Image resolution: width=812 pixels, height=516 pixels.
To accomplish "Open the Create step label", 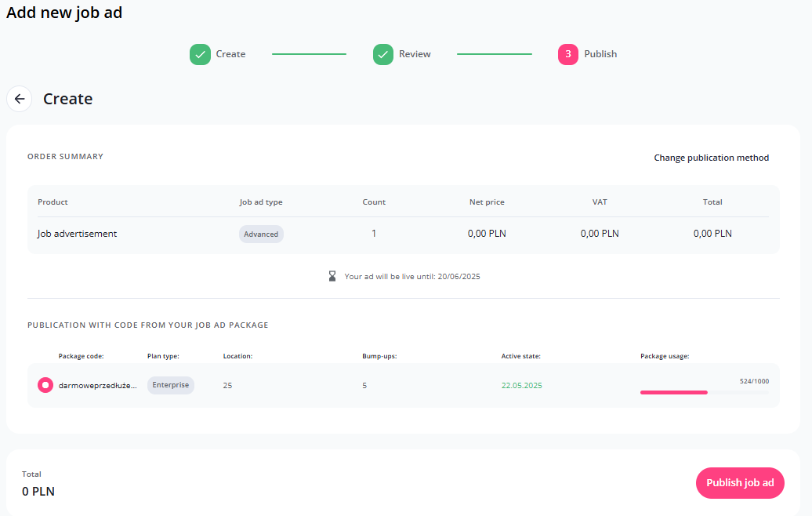I will [x=230, y=54].
